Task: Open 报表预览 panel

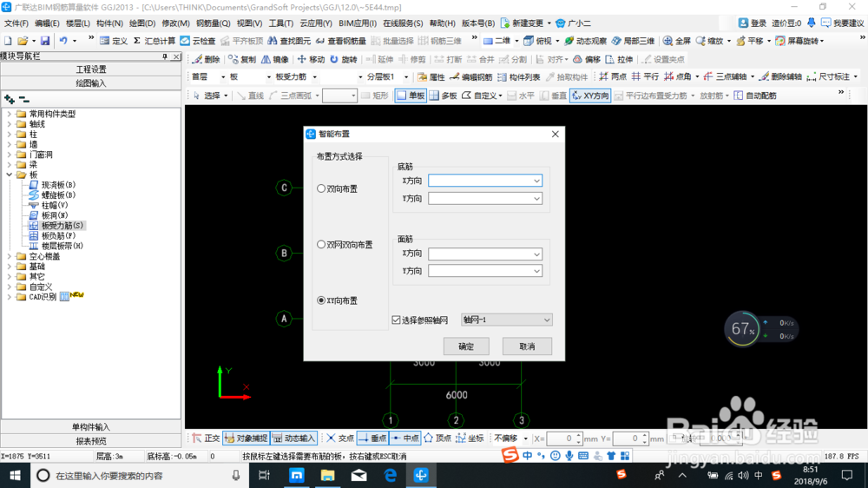Action: point(91,441)
